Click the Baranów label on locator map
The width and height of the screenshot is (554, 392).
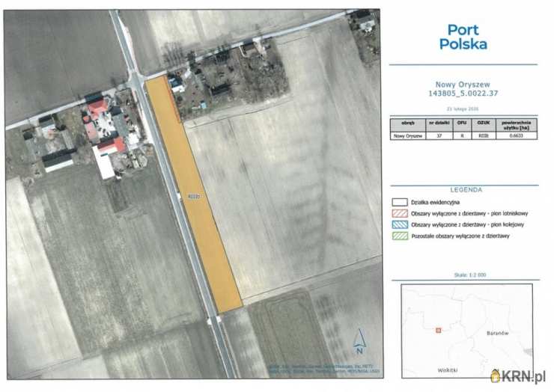497,331
